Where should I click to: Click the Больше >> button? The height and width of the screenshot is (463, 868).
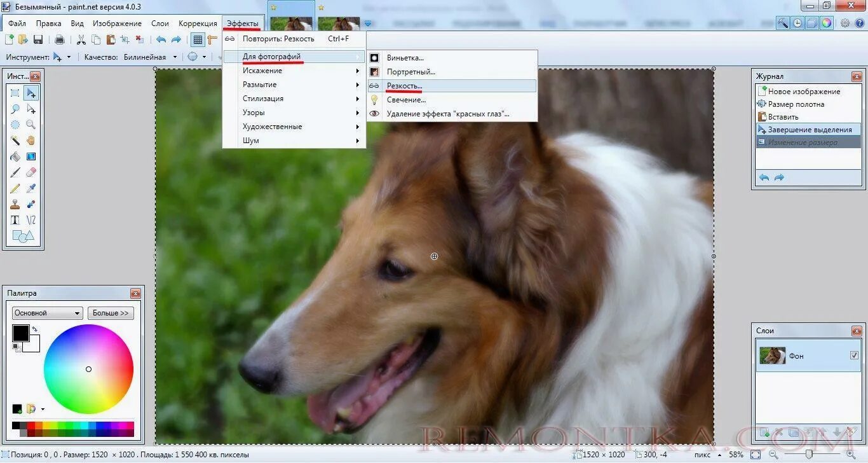click(111, 313)
